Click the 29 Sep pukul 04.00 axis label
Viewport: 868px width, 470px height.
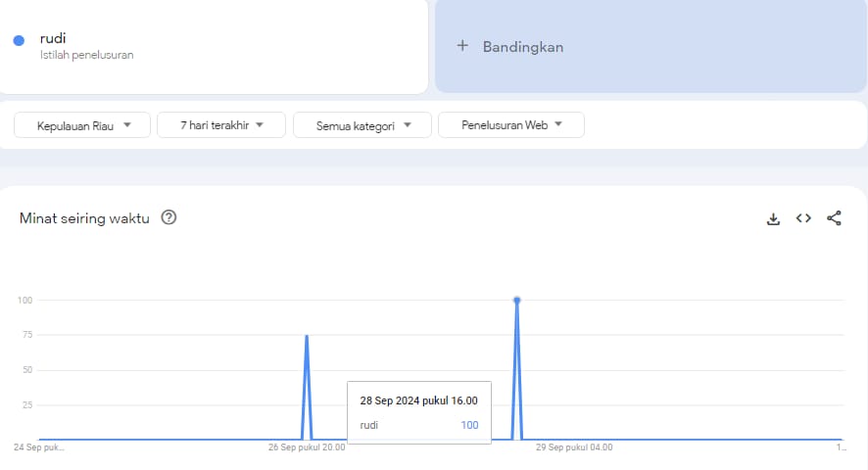click(574, 447)
